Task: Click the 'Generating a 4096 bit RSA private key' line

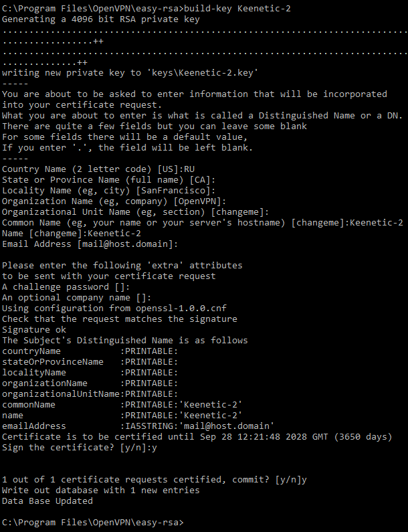Action: tap(101, 19)
